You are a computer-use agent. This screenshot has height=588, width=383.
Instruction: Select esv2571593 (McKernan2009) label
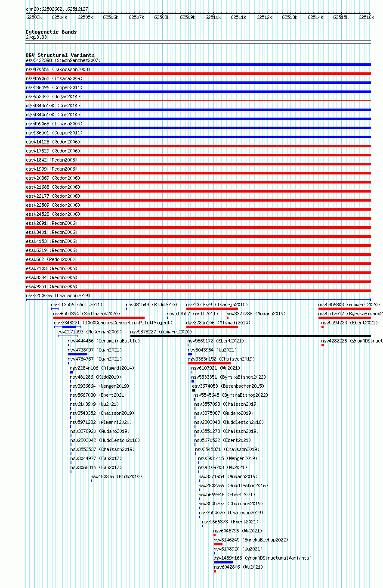point(90,332)
